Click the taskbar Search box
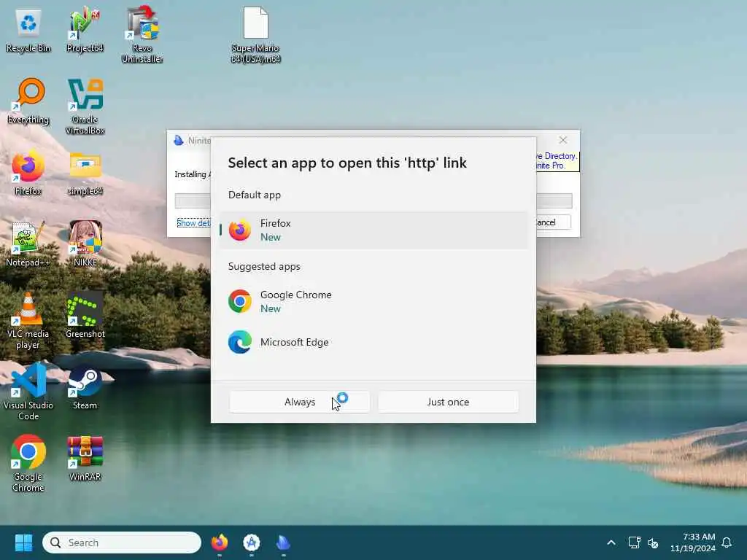The height and width of the screenshot is (560, 747). 122,542
